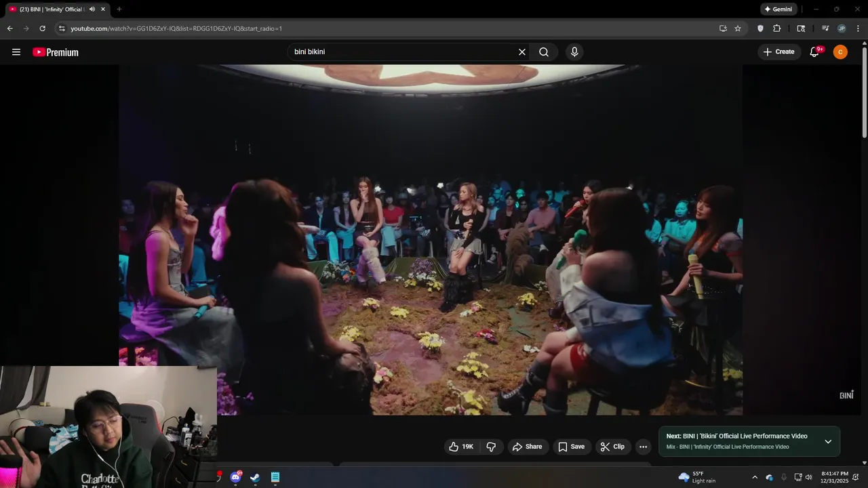The image size is (868, 488).
Task: Open the shield extension icon
Action: coord(760,28)
